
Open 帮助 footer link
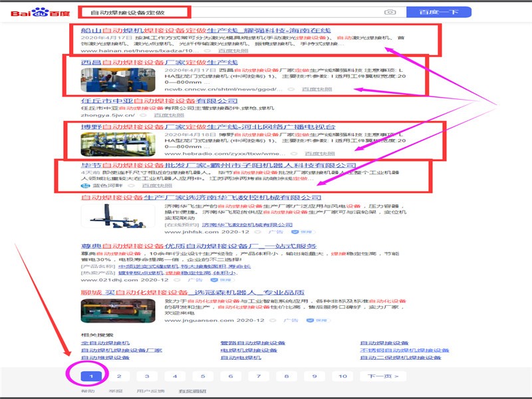[x=88, y=391]
